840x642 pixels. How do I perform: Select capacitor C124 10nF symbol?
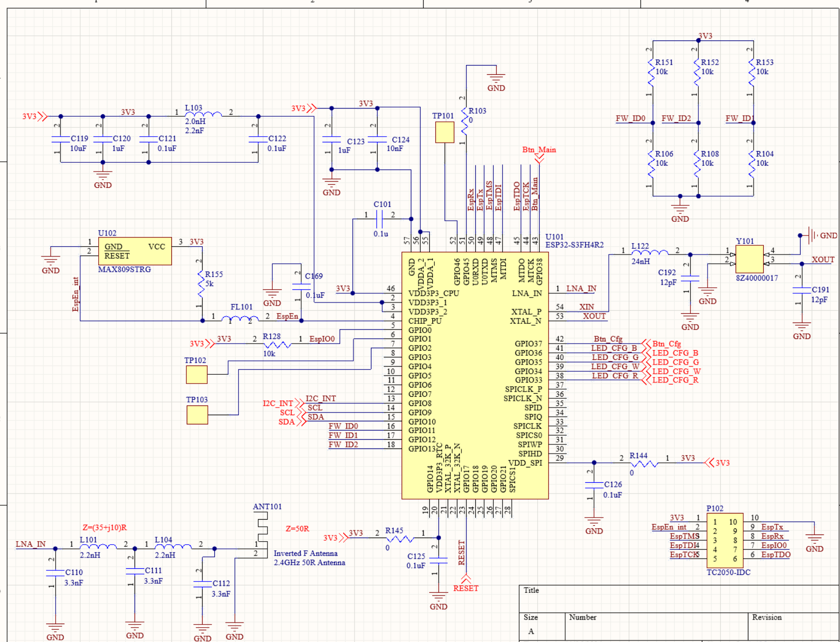click(377, 139)
